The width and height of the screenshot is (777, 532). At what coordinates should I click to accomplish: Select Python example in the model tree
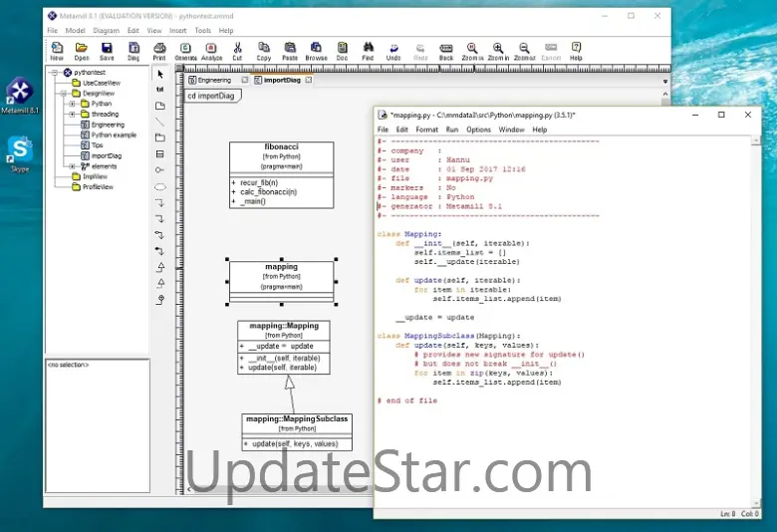click(114, 134)
